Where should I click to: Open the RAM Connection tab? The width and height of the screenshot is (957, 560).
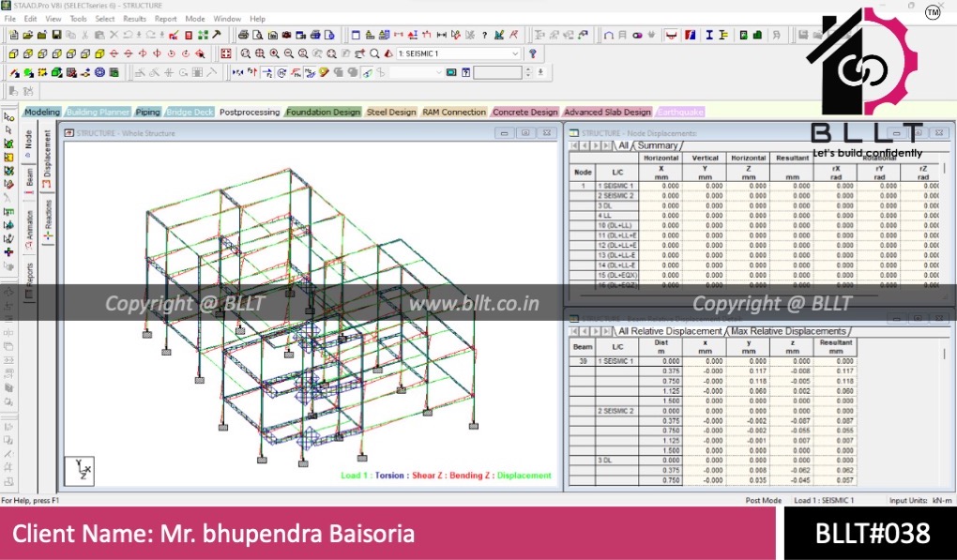coord(454,113)
